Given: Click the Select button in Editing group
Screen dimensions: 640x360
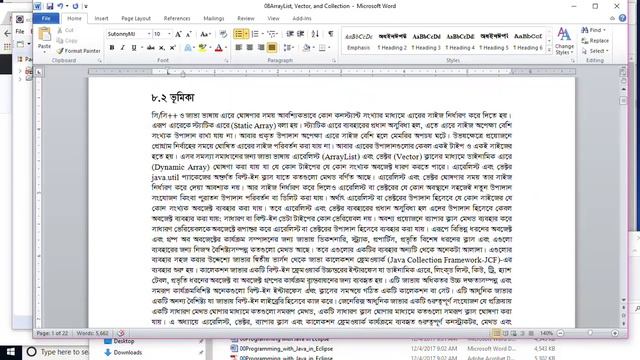Looking at the screenshot, I should tap(595, 51).
